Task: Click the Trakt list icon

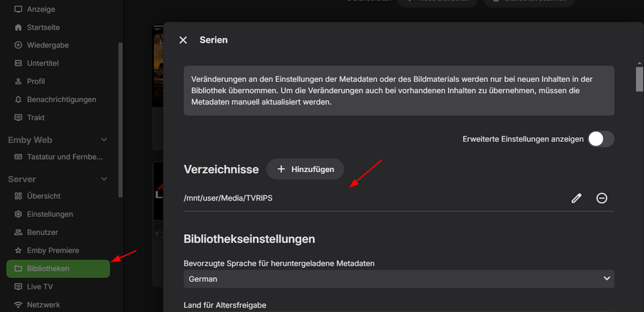Action: (18, 117)
